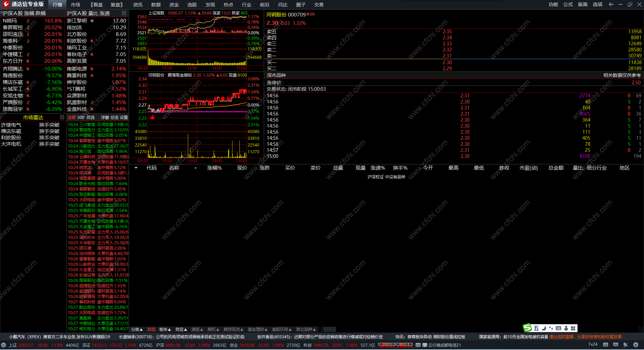
Task: Open the soft keyboard icon on the IME bar
Action: (558, 328)
